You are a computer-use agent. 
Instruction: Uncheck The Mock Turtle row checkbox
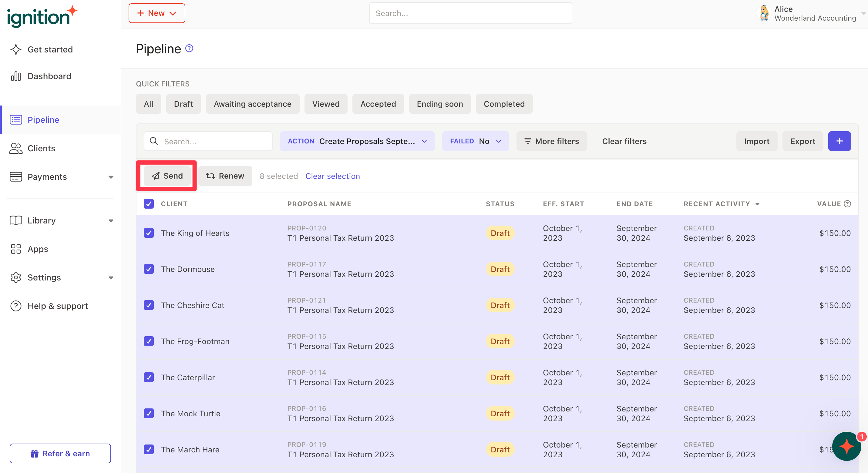(149, 413)
